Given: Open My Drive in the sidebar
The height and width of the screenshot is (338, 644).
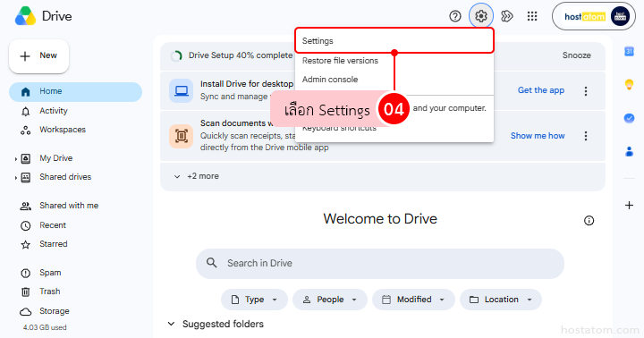Looking at the screenshot, I should [55, 158].
